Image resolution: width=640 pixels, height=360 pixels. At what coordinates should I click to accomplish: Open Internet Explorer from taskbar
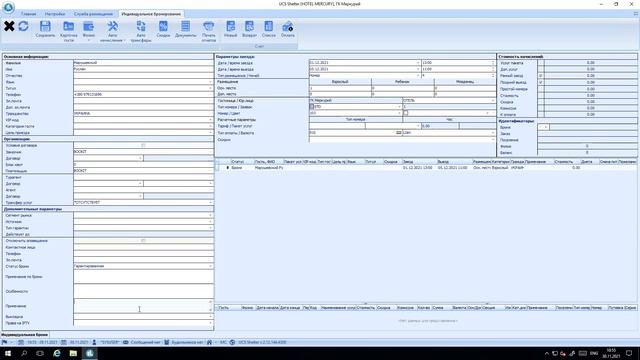pyautogui.click(x=57, y=353)
